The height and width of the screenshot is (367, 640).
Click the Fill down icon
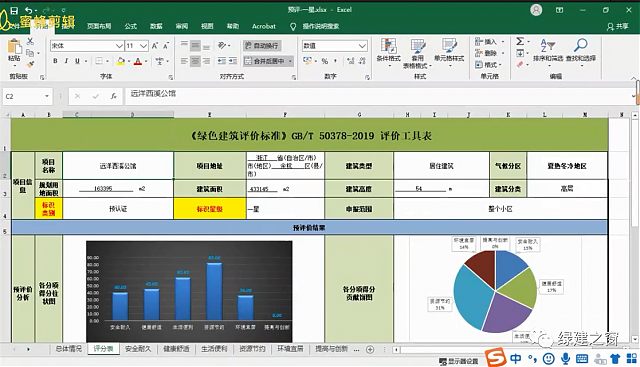click(x=520, y=53)
